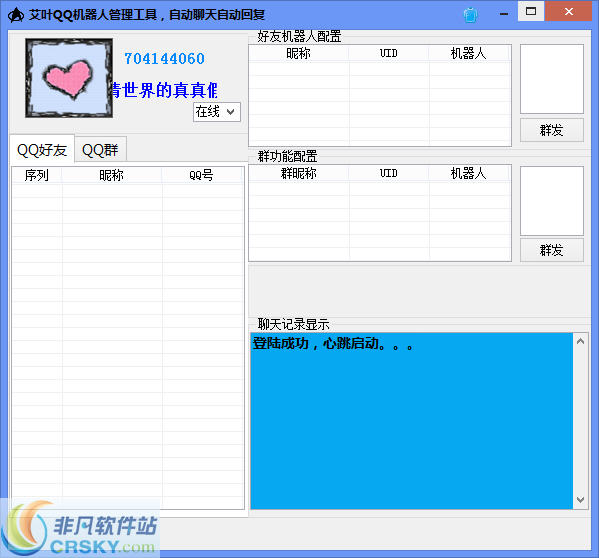Close the 艾叶QQ机器人 window

click(x=569, y=11)
